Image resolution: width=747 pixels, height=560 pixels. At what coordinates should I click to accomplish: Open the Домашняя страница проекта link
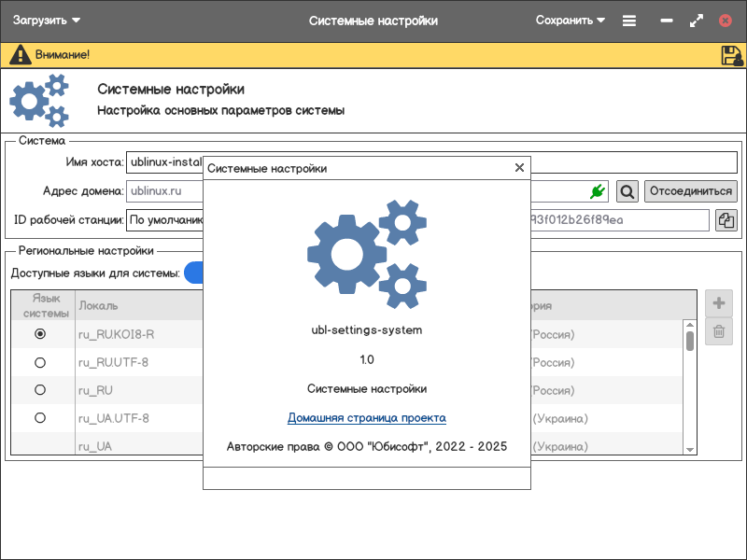(x=366, y=418)
